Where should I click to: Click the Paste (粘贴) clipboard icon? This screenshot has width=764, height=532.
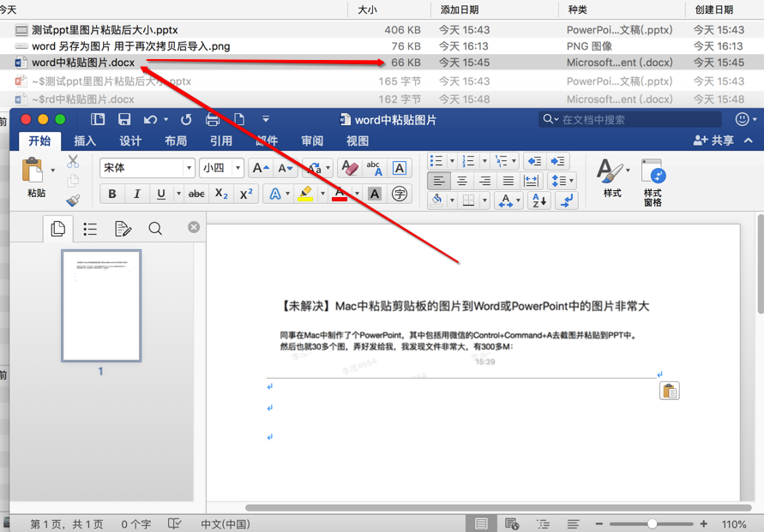click(x=33, y=170)
